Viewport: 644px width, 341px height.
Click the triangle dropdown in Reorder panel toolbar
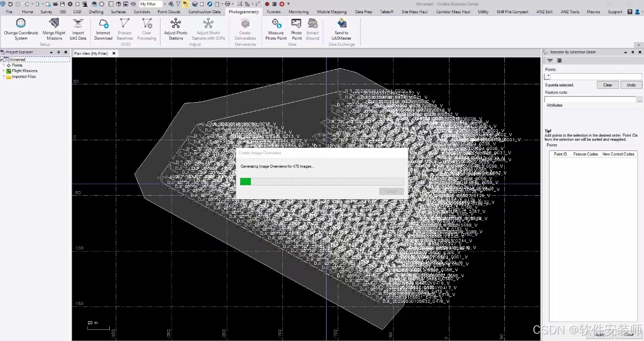pyautogui.click(x=550, y=60)
